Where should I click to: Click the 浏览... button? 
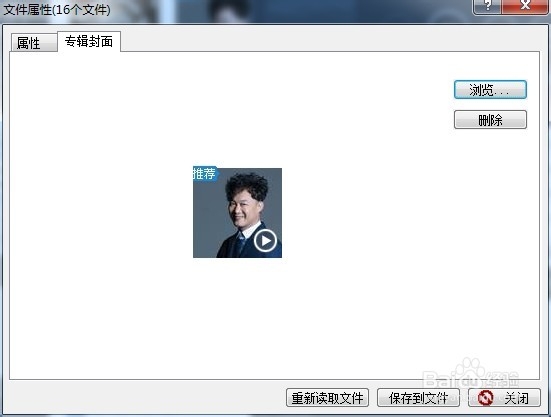490,90
